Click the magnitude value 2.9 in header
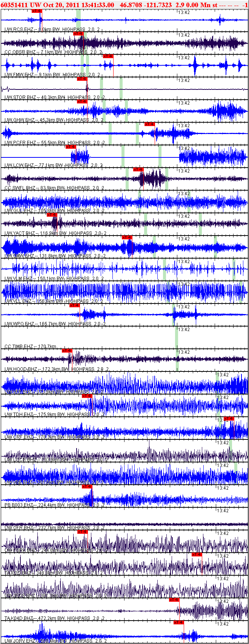Screen dimensions: 249x644 coord(180,5)
